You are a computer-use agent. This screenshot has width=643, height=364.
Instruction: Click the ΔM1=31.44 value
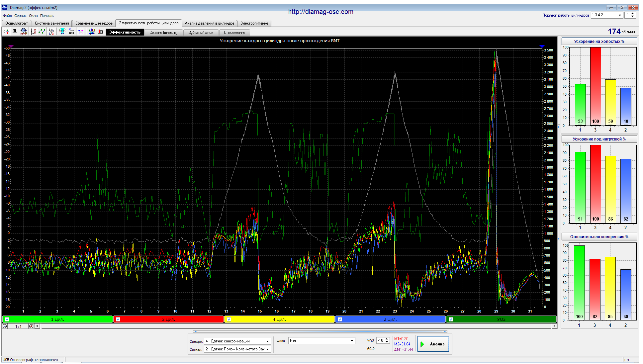point(404,349)
